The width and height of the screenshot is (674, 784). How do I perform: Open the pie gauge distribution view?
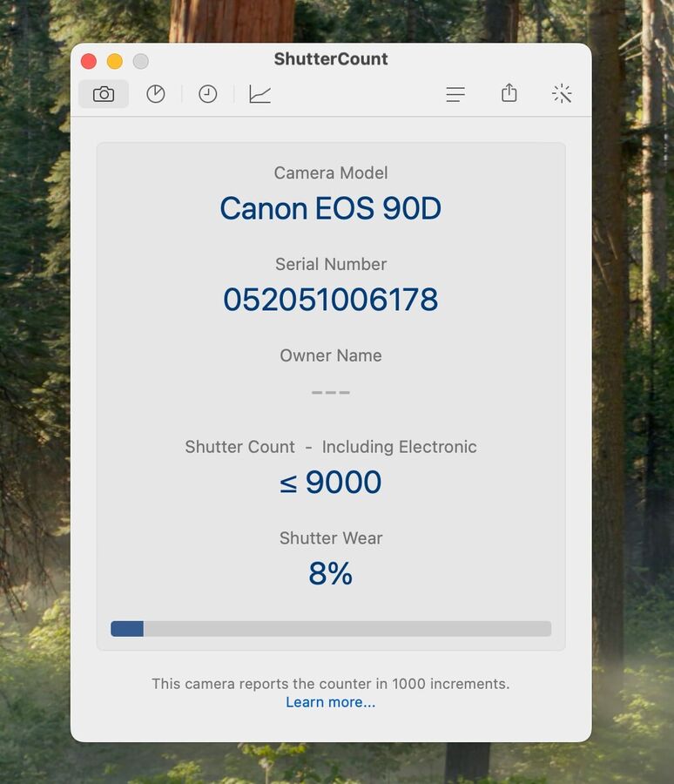click(x=156, y=94)
